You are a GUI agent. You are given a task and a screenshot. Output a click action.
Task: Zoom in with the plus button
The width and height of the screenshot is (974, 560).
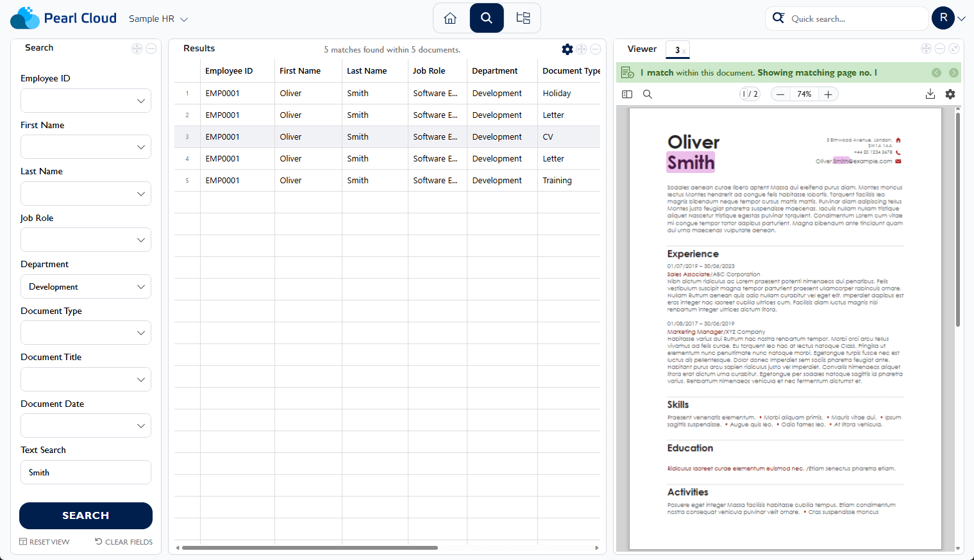828,94
